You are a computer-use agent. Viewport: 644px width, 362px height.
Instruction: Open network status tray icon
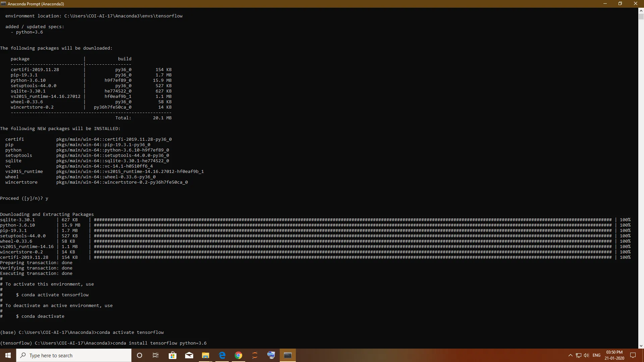coord(579,355)
